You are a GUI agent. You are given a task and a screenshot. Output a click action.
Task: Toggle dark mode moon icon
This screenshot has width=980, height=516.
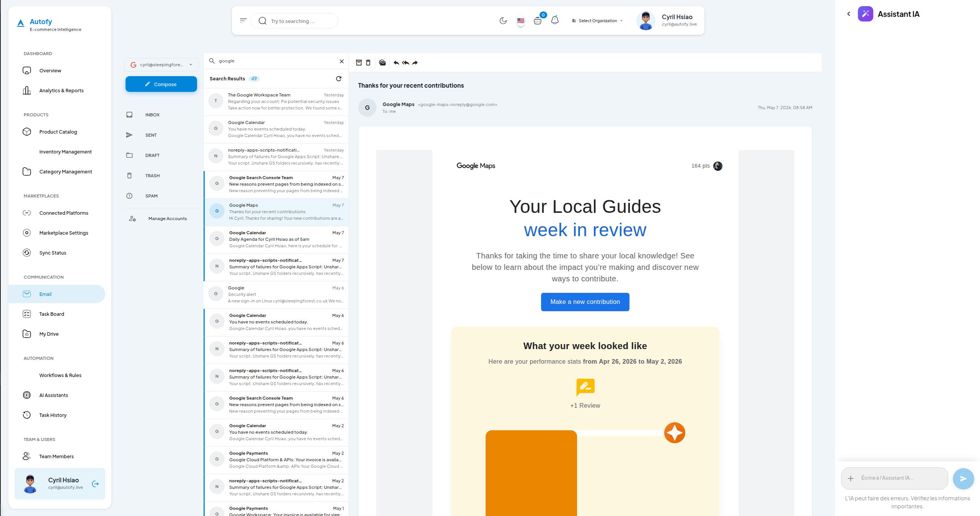[503, 21]
